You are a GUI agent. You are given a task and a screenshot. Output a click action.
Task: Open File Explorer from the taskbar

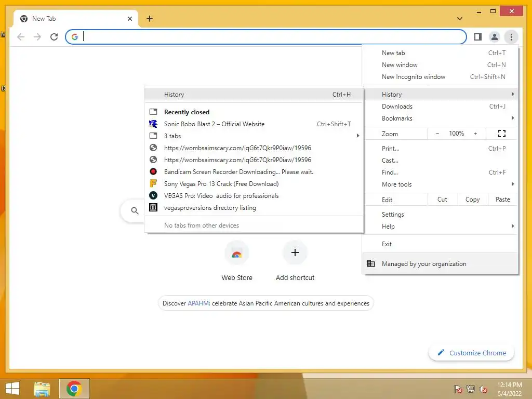[42, 389]
